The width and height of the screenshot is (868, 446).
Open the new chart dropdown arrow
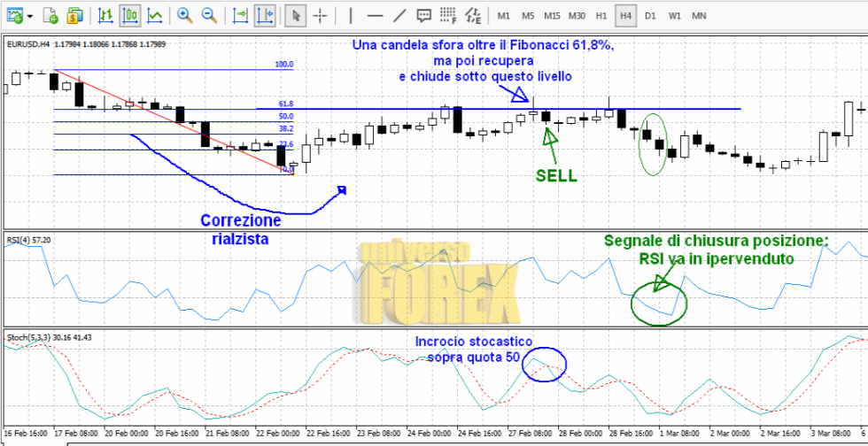(x=30, y=16)
